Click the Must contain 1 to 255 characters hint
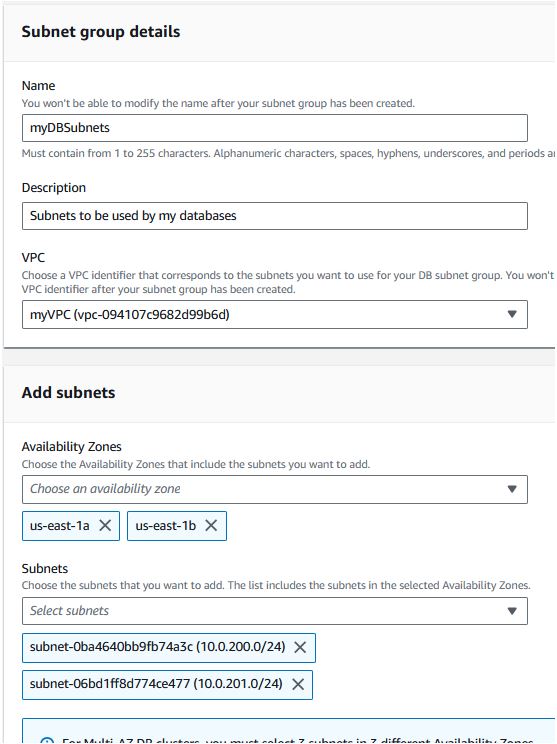Screen dimensions: 557x744 coord(288,153)
